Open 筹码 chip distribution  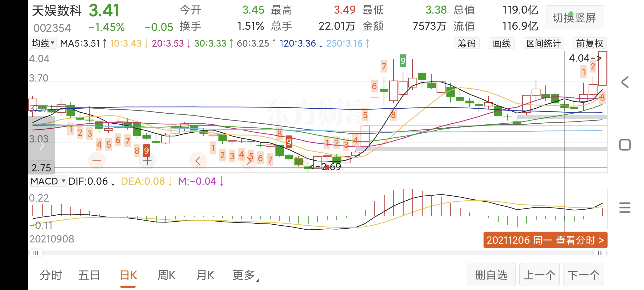tap(467, 43)
